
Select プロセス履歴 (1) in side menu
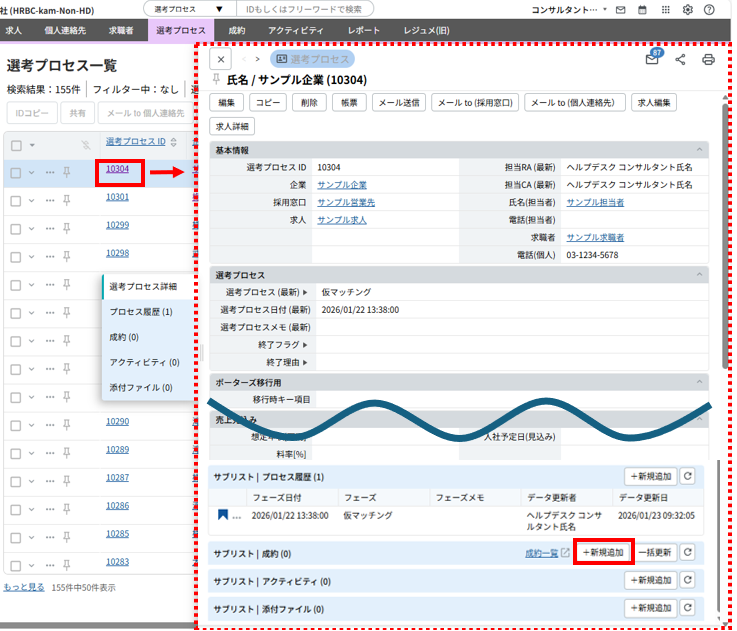click(x=141, y=312)
